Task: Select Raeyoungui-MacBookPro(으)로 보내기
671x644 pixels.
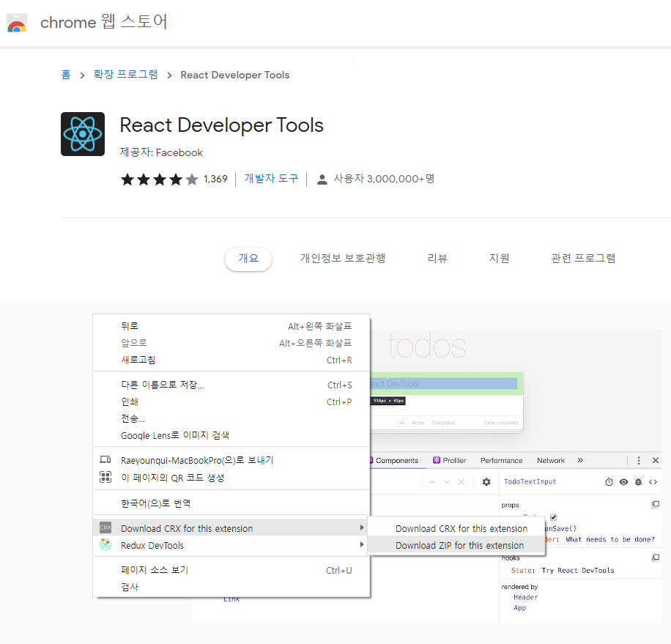Action: pyautogui.click(x=231, y=460)
